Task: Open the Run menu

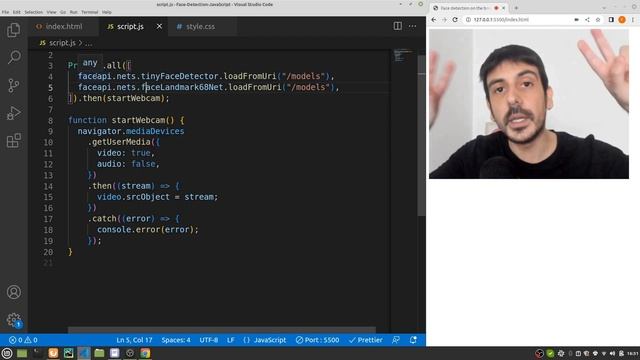Action: (x=73, y=12)
